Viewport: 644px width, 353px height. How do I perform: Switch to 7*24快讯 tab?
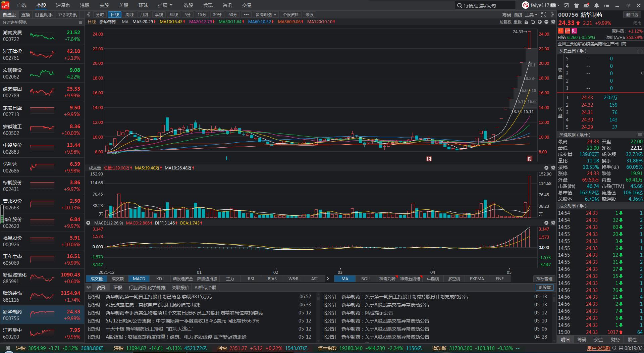(67, 15)
